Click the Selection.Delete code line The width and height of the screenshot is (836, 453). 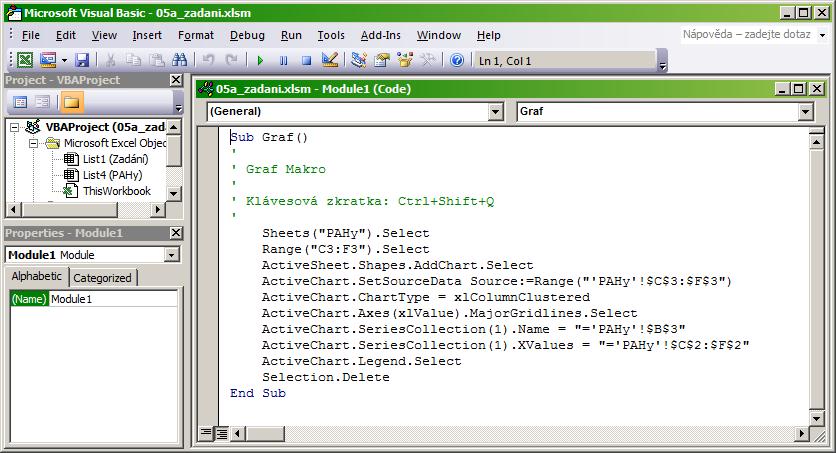click(326, 377)
